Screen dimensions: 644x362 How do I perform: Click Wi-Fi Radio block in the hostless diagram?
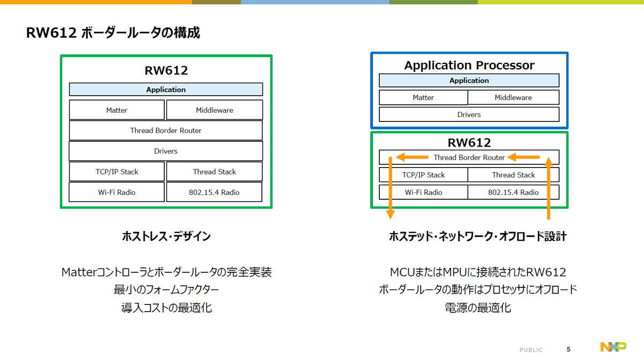click(x=116, y=192)
